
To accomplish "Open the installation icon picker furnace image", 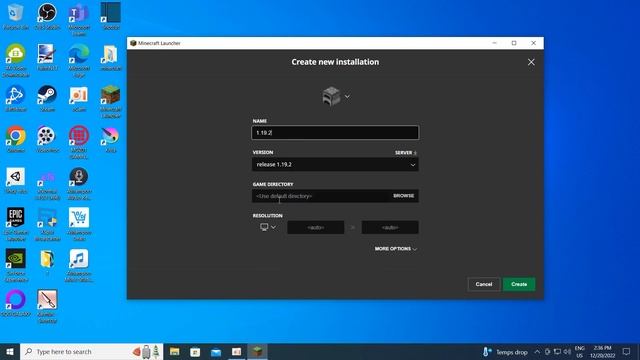I will pos(331,97).
